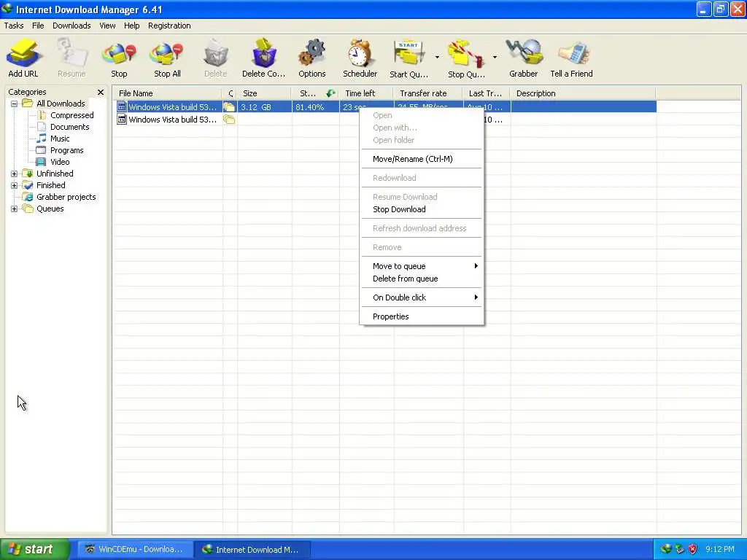Expand the Unfinished category node
Image resolution: width=747 pixels, height=560 pixels.
[x=15, y=174]
